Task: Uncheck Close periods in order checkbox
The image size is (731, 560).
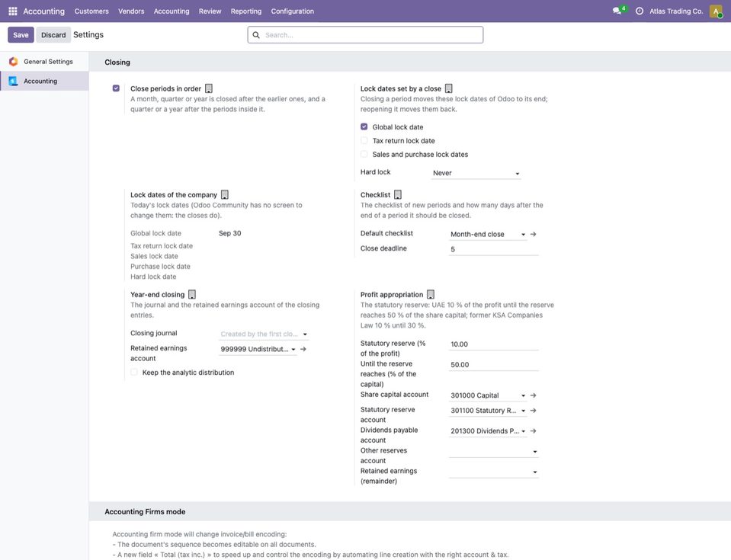Action: 116,88
